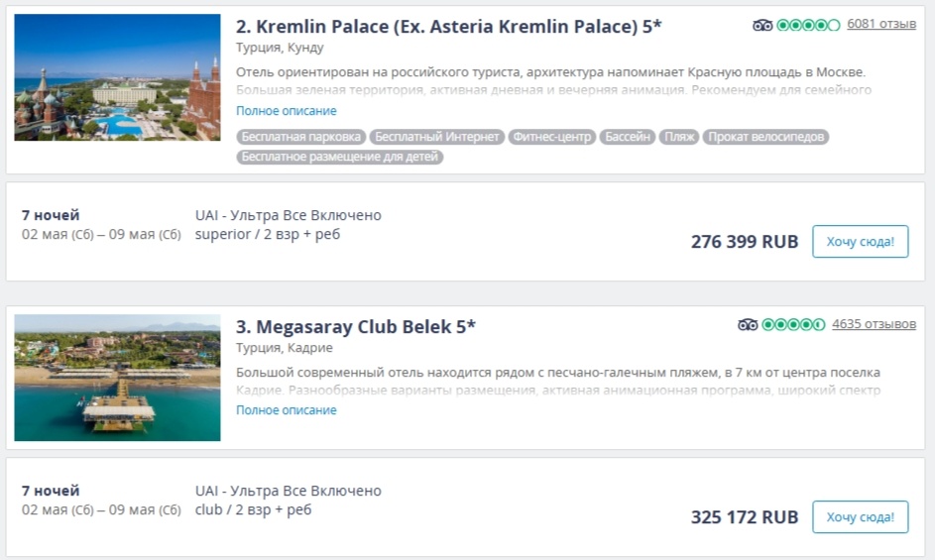This screenshot has height=560, width=935.
Task: Click the Megasaray Club Belek hotel title
Action: [x=355, y=326]
